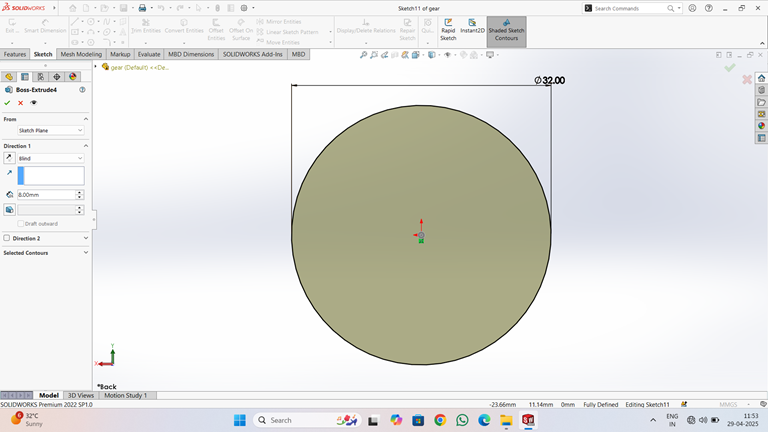
Task: Collapse the Direction 1 section
Action: click(86, 146)
